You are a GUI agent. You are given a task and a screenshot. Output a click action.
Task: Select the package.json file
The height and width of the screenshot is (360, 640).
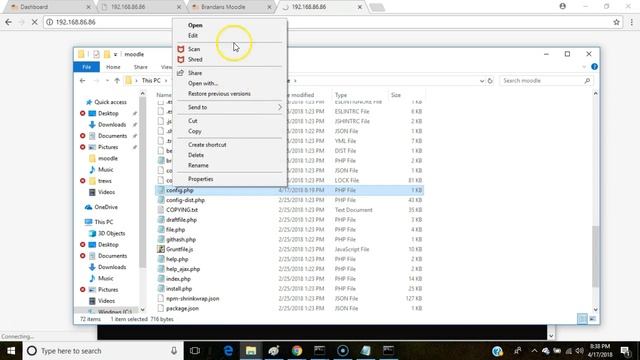tap(182, 309)
